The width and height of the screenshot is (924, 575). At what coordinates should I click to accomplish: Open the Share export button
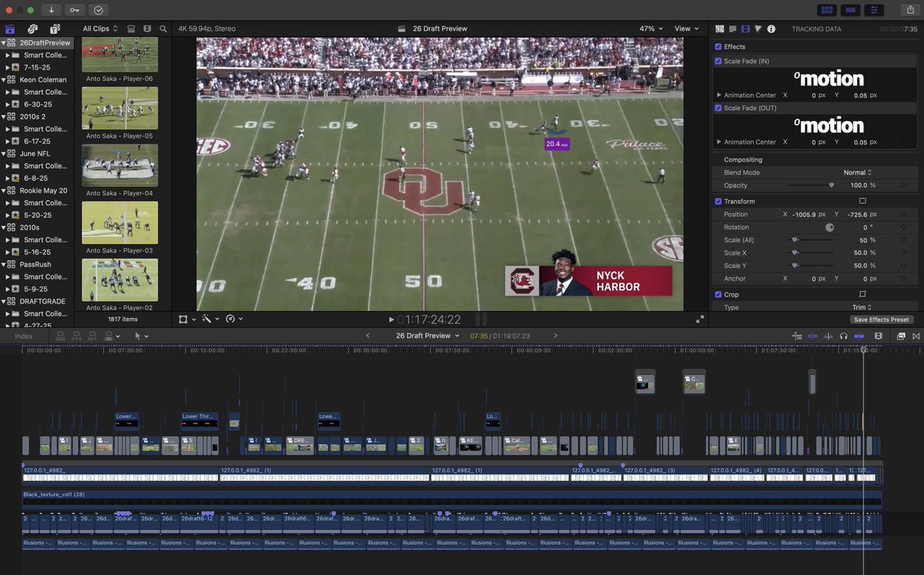(910, 10)
